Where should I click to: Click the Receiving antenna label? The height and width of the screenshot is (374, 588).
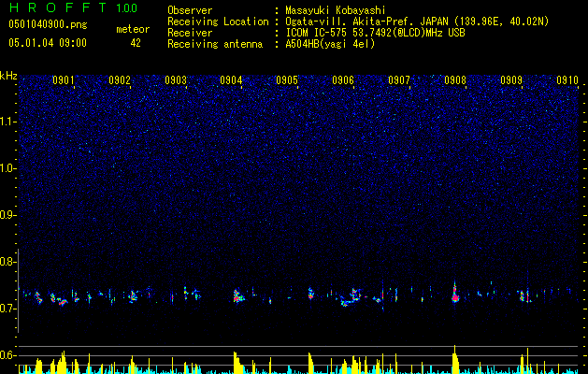tap(215, 44)
